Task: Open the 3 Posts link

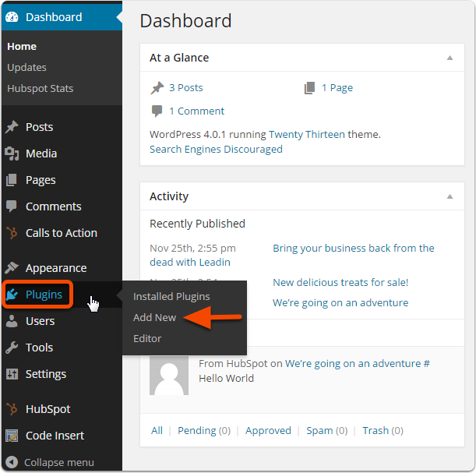Action: pos(185,88)
